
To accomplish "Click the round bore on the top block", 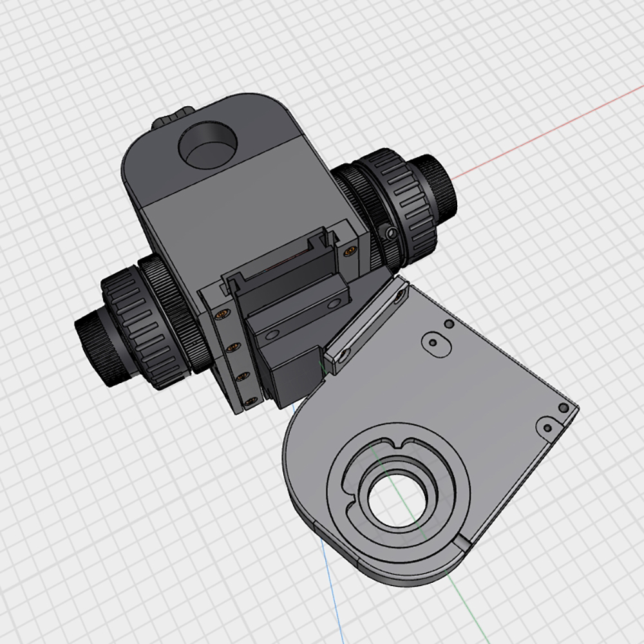I will click(208, 146).
